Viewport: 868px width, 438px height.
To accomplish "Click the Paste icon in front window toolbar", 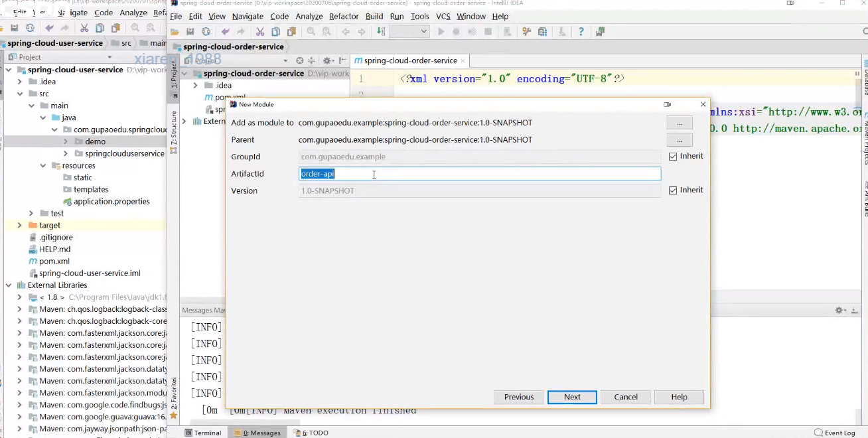I will point(291,32).
